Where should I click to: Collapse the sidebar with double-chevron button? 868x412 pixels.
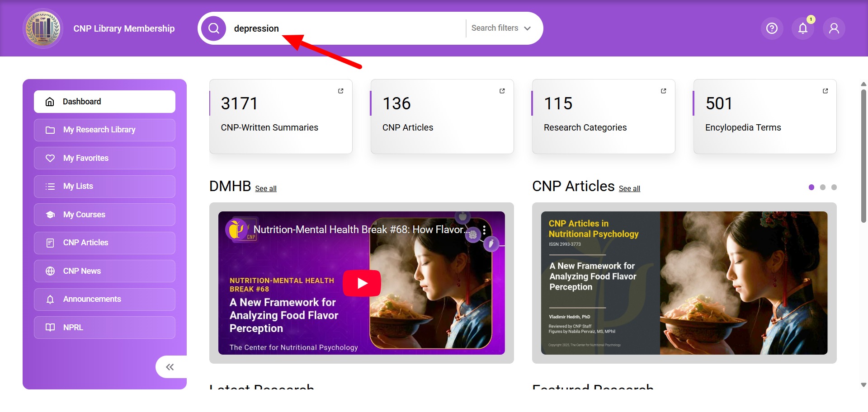point(170,367)
